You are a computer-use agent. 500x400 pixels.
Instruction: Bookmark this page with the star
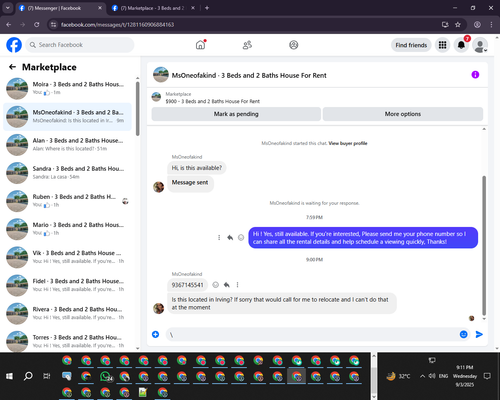click(458, 24)
